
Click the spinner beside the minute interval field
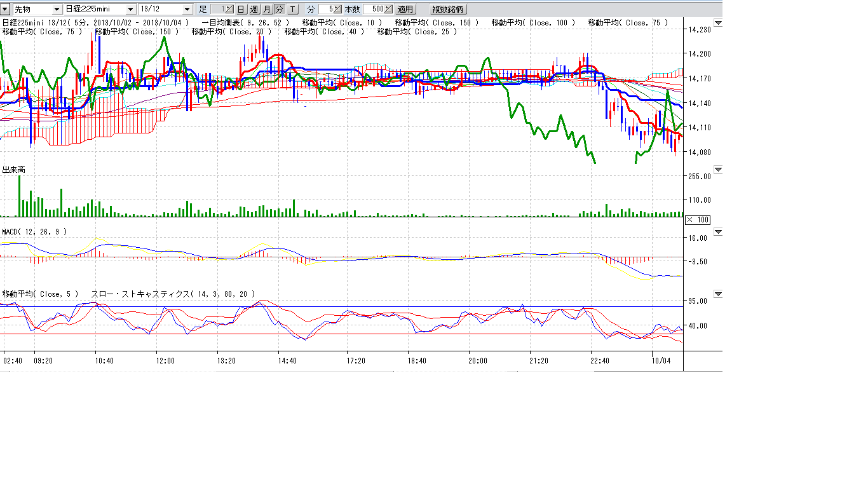pos(337,10)
